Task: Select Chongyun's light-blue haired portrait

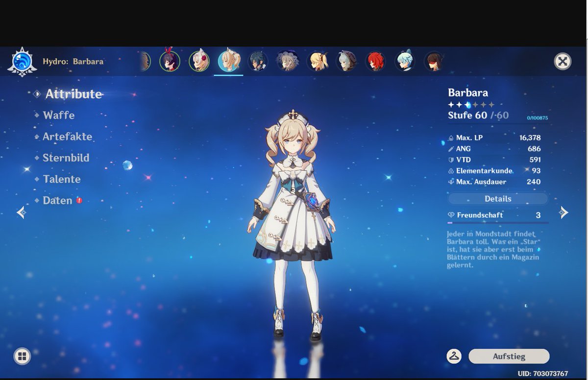Action: [x=405, y=61]
